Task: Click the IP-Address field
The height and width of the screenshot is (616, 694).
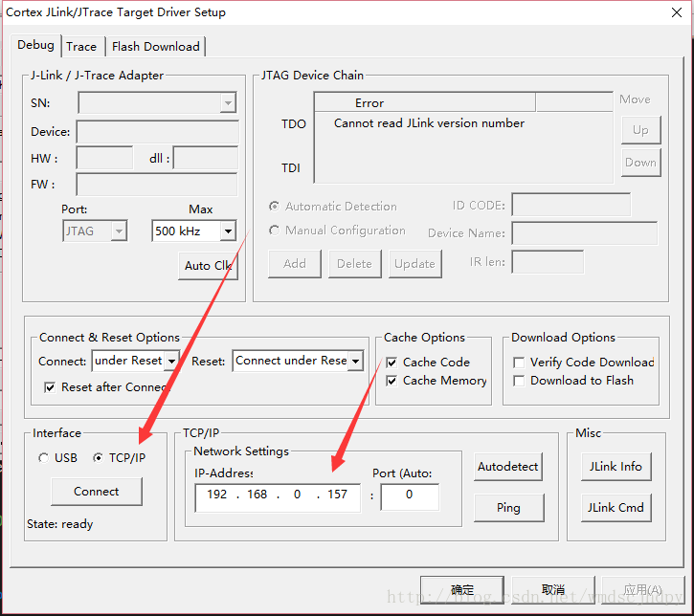Action: (278, 497)
